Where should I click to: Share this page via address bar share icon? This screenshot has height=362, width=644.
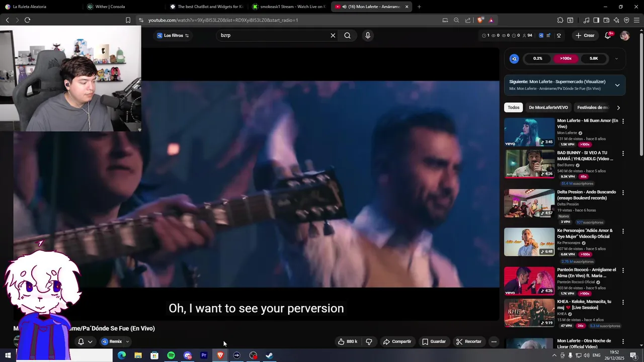pyautogui.click(x=468, y=20)
